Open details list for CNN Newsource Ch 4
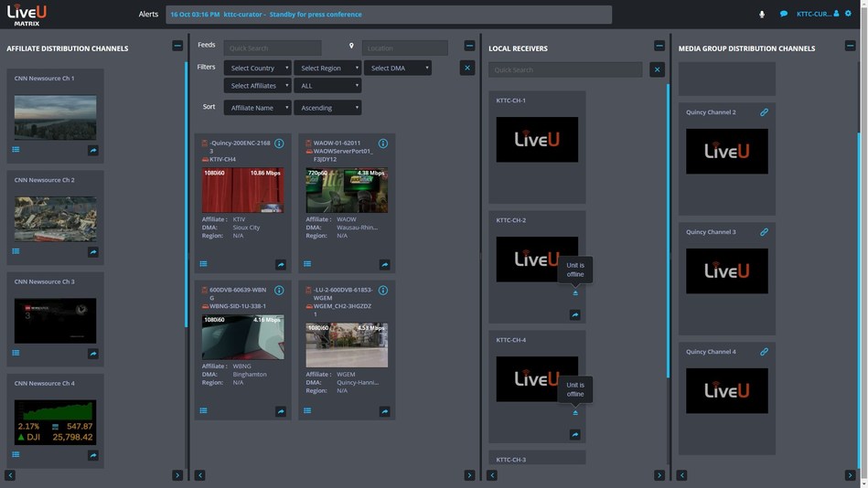This screenshot has width=868, height=488. 16,455
